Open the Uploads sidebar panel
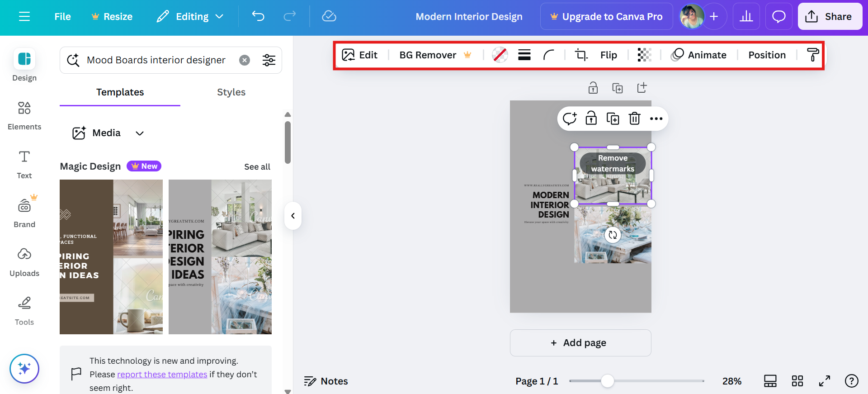 (x=24, y=262)
